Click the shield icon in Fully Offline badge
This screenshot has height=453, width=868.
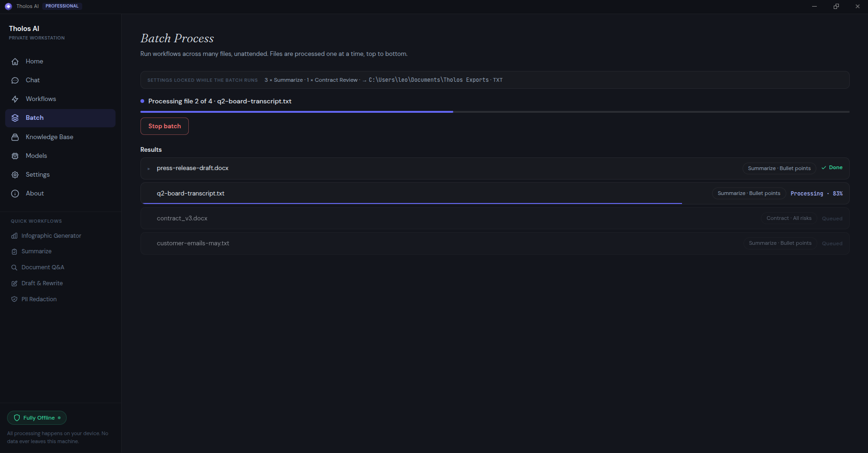tap(17, 418)
